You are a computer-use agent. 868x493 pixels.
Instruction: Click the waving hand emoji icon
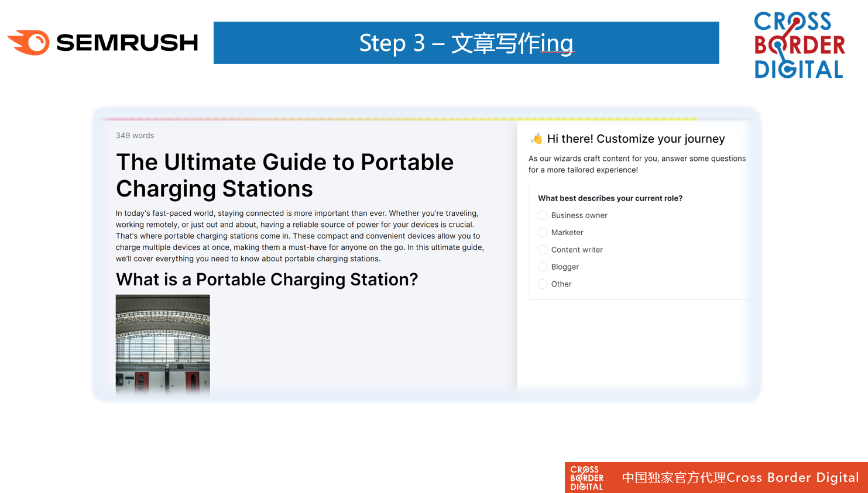(536, 139)
